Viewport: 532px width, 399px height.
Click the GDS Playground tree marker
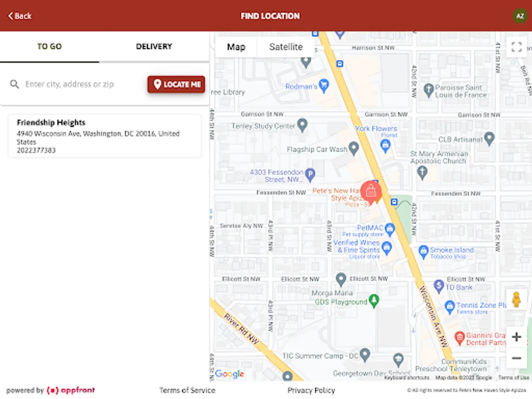[374, 301]
